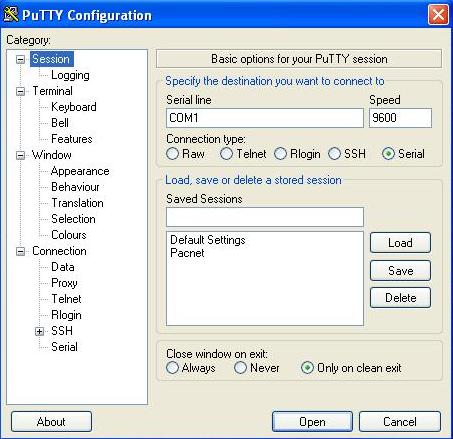Open the Rlogin category in tree
The image size is (453, 439).
pyautogui.click(x=66, y=315)
